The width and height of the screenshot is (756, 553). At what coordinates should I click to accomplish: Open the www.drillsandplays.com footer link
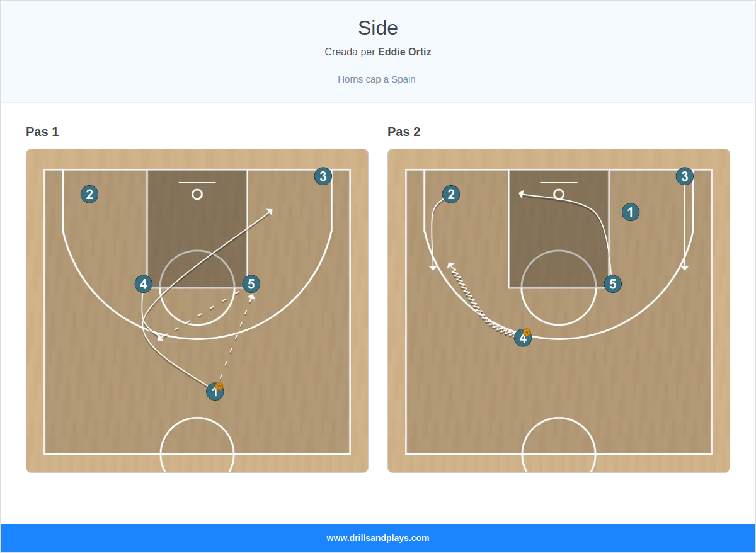(378, 538)
